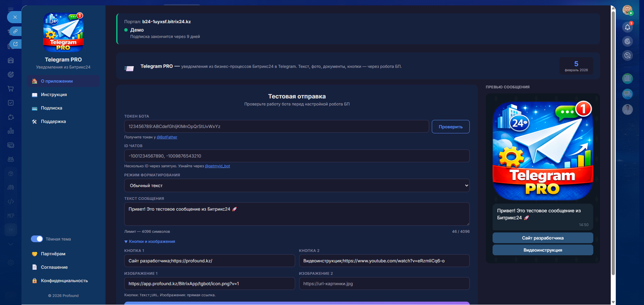This screenshot has width=644, height=305.
Task: Open the green news feed chat icon
Action: click(x=627, y=79)
